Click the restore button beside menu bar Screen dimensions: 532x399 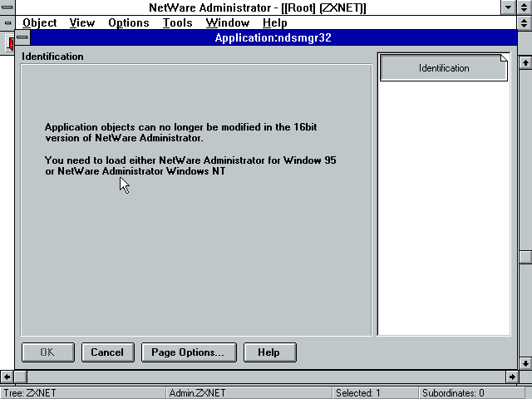[x=525, y=22]
